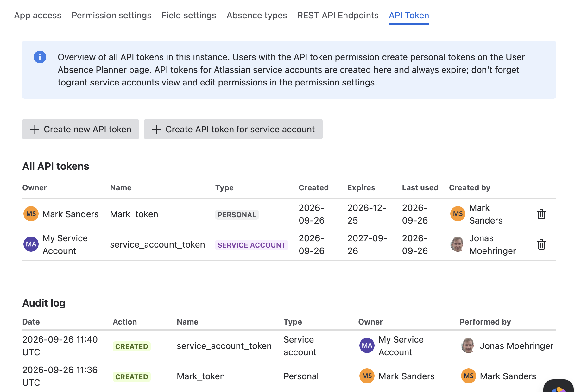
Task: Click MA owner avatar in audit log
Action: 367,346
